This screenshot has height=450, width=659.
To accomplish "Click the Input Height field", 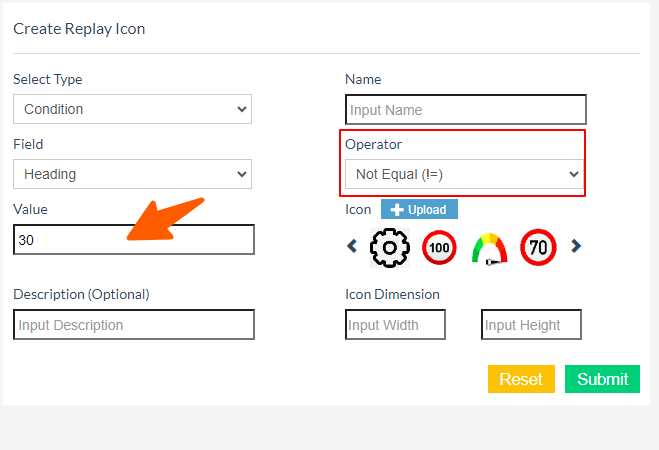I will 531,325.
